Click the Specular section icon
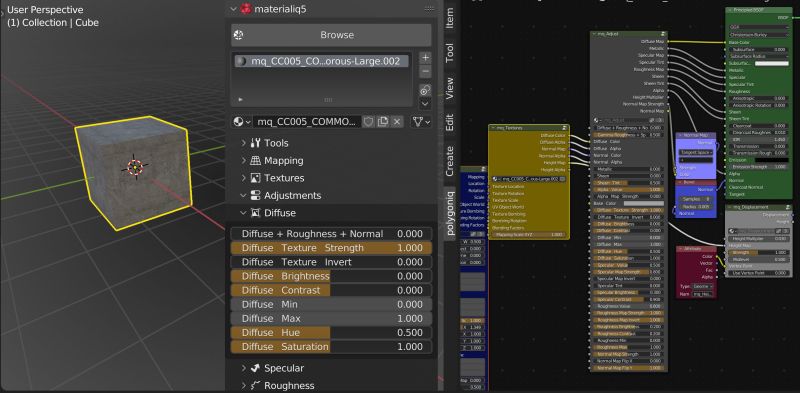 point(256,368)
